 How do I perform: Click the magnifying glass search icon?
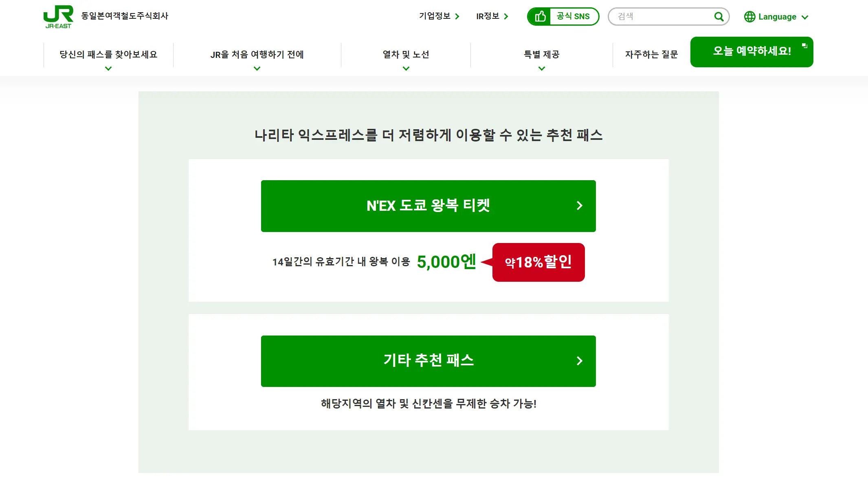coord(719,17)
